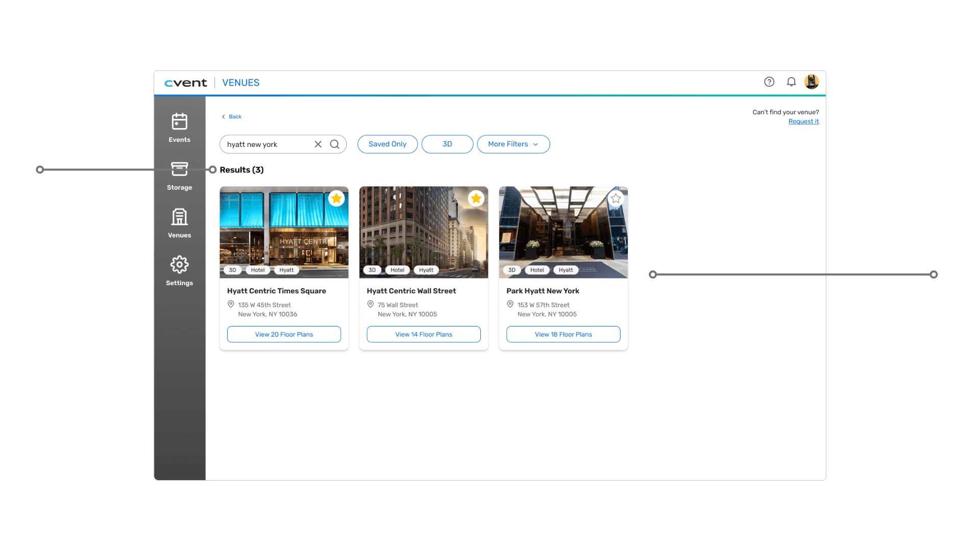Clear the search field with X icon

point(318,144)
